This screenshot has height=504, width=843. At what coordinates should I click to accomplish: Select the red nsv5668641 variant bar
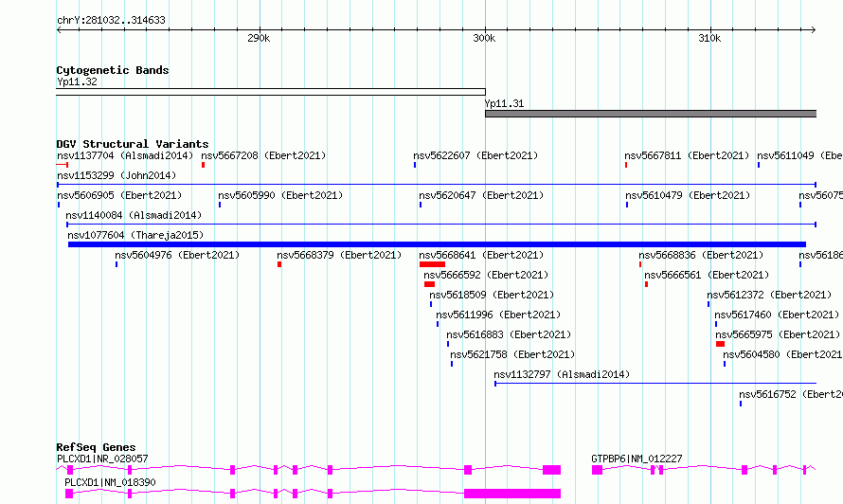[432, 264]
